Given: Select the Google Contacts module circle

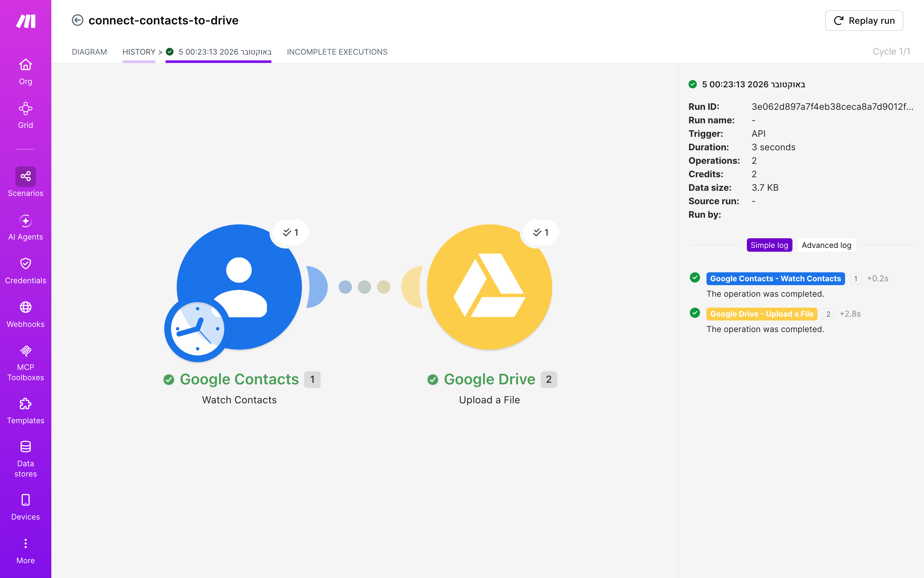Looking at the screenshot, I should pos(239,287).
